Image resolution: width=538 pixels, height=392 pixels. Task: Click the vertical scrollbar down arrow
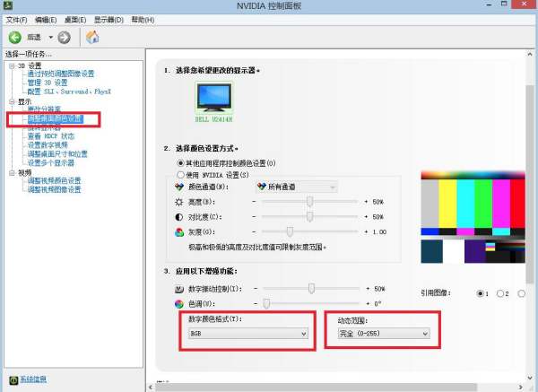(x=530, y=378)
